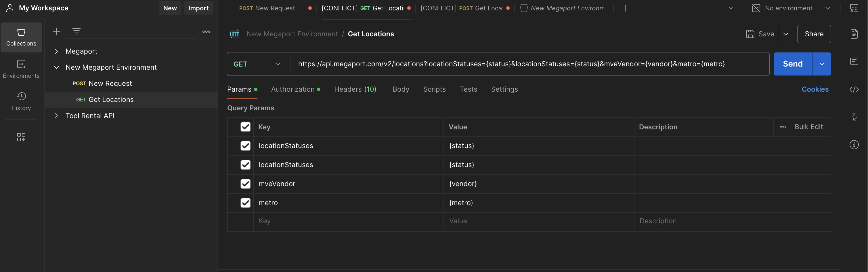Click the New Megaport Environment breadcrumb
868x272 pixels.
tap(292, 34)
